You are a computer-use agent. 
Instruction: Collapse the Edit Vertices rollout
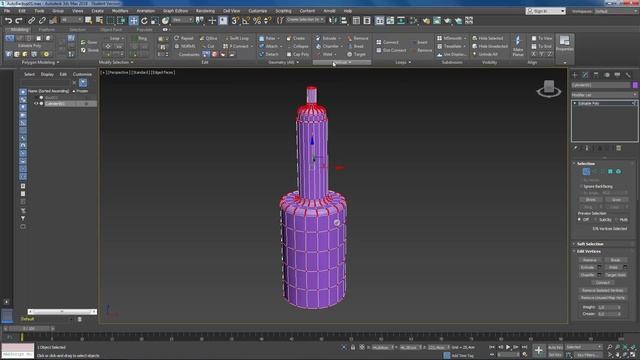tap(589, 251)
